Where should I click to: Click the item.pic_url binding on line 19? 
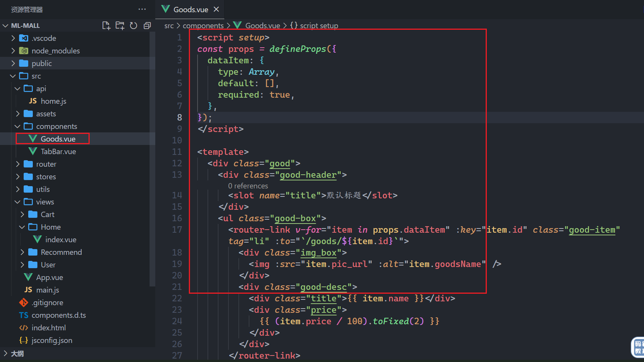[x=336, y=264]
